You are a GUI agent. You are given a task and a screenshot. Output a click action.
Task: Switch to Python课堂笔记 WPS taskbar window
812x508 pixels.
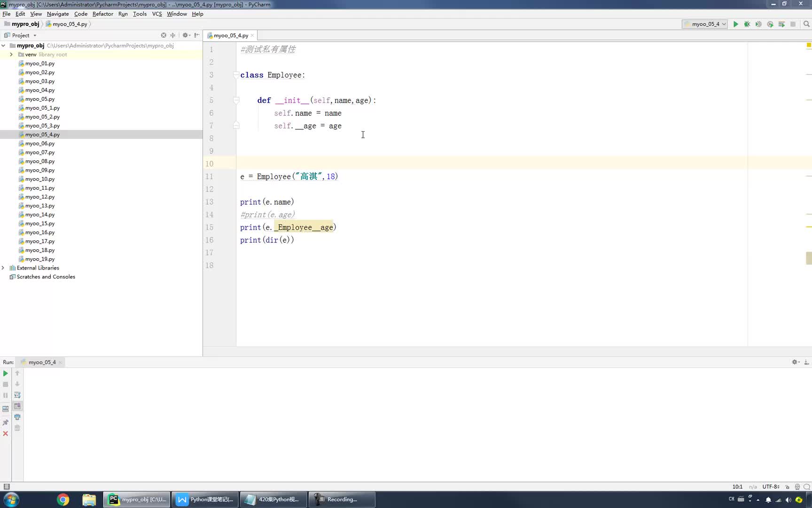pos(205,500)
